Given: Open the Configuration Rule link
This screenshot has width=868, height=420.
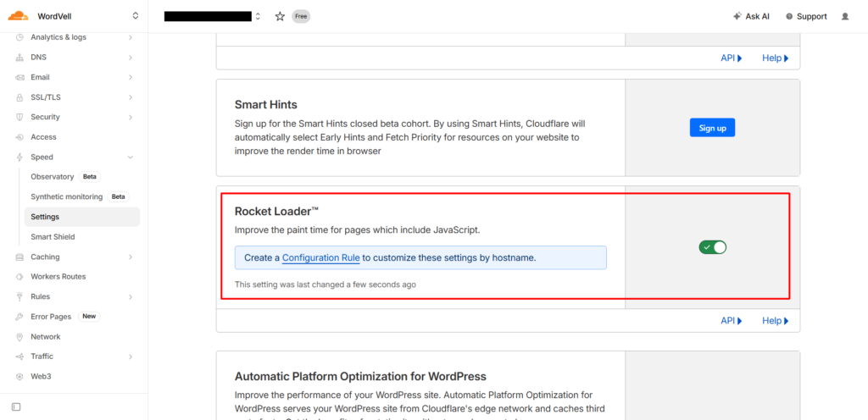Looking at the screenshot, I should click(321, 257).
